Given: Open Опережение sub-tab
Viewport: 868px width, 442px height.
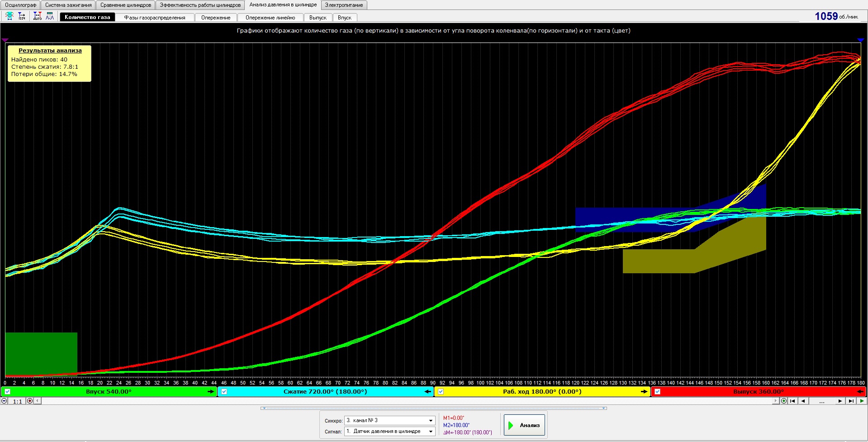Looking at the screenshot, I should point(216,18).
